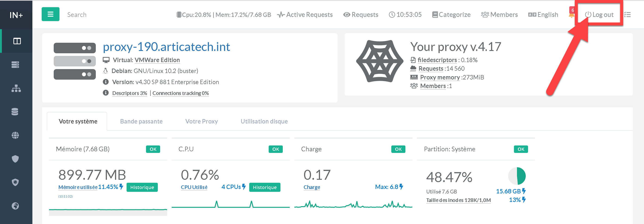This screenshot has height=224, width=644.
Task: Open the globe sidebar icon
Action: pos(15,135)
